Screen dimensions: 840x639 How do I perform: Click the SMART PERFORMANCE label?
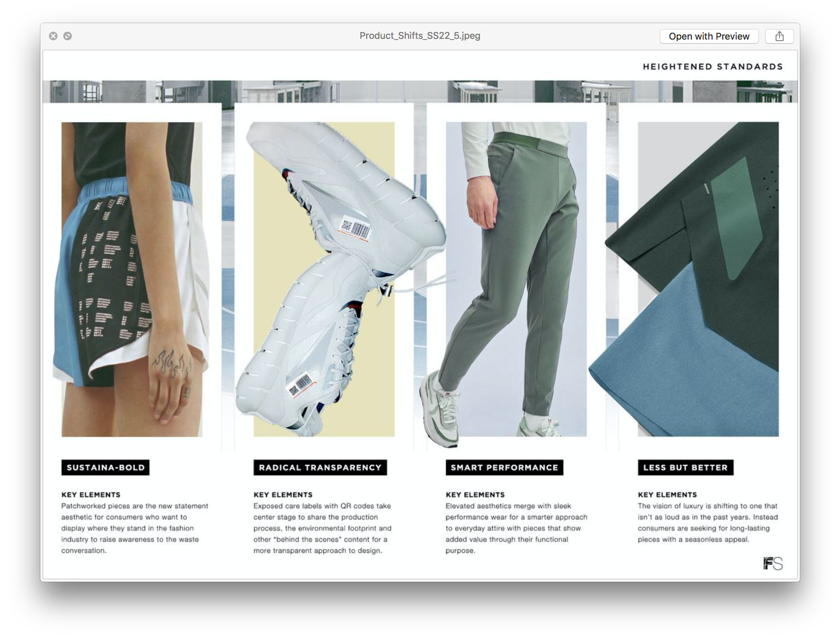pos(504,468)
